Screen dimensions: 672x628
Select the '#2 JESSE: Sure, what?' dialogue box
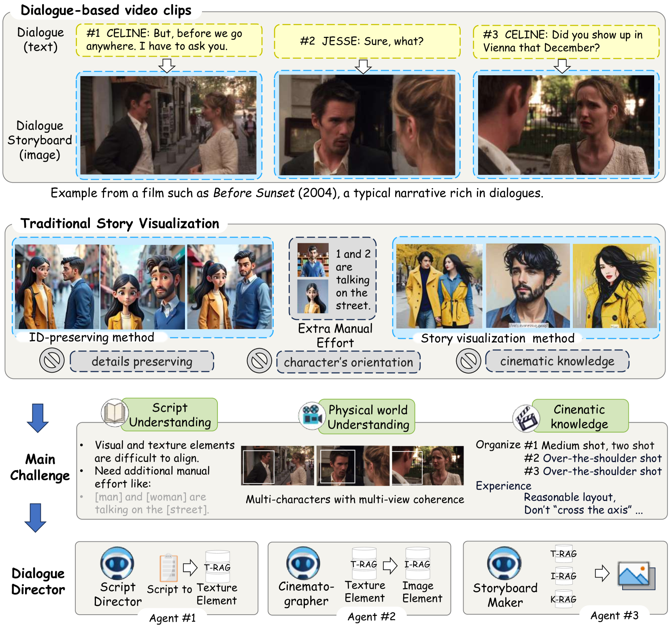click(367, 41)
